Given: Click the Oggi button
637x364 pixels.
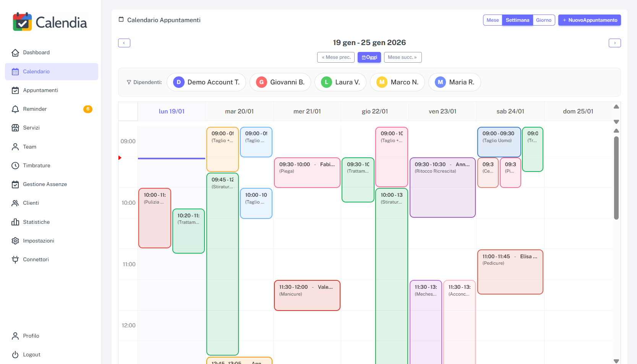Looking at the screenshot, I should click(369, 57).
